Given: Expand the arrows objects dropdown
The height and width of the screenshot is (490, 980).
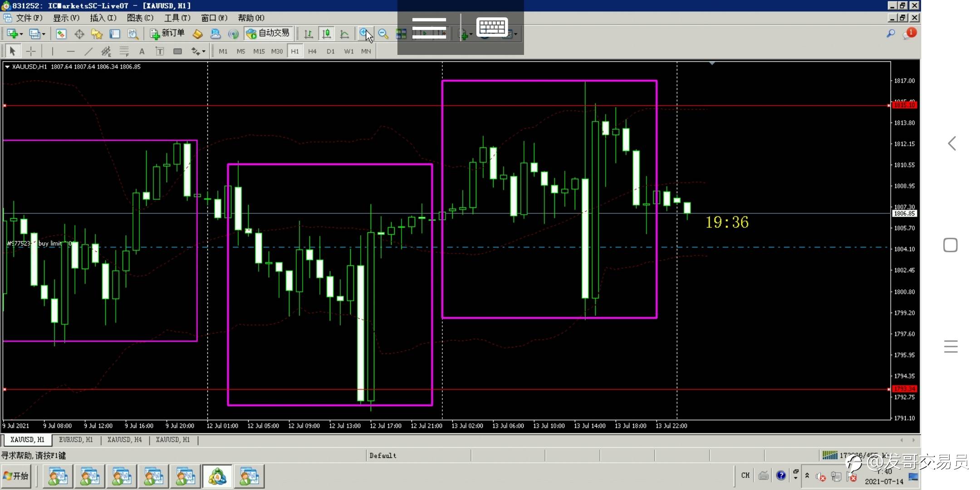Looking at the screenshot, I should [204, 51].
